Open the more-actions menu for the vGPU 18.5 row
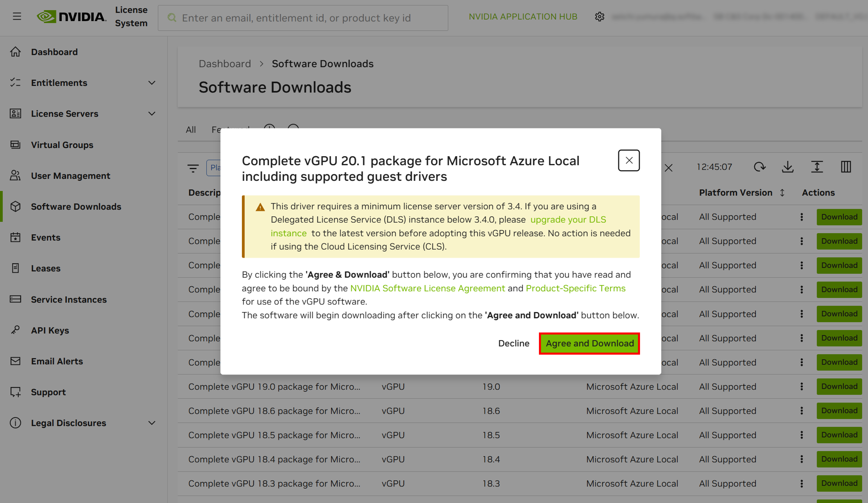The width and height of the screenshot is (868, 503). [x=801, y=435]
